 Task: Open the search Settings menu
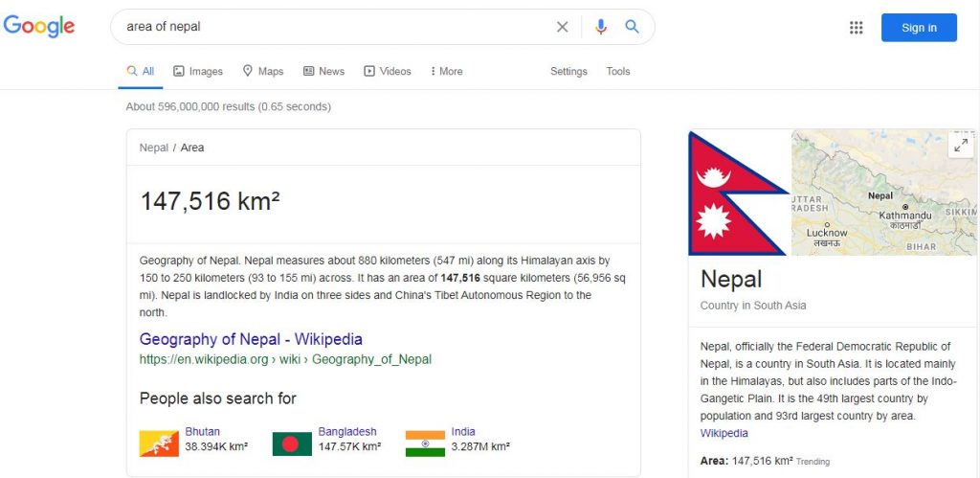click(x=568, y=72)
